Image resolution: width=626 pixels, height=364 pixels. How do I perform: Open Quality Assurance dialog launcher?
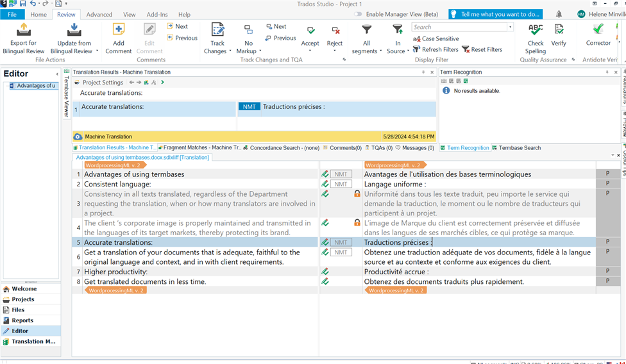(x=573, y=60)
